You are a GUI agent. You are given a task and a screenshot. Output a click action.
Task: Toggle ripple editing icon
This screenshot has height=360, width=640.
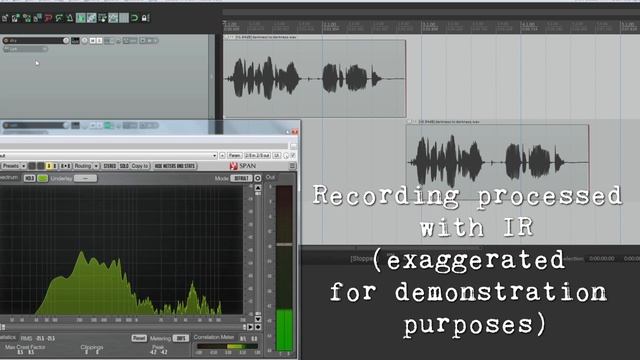pos(102,18)
